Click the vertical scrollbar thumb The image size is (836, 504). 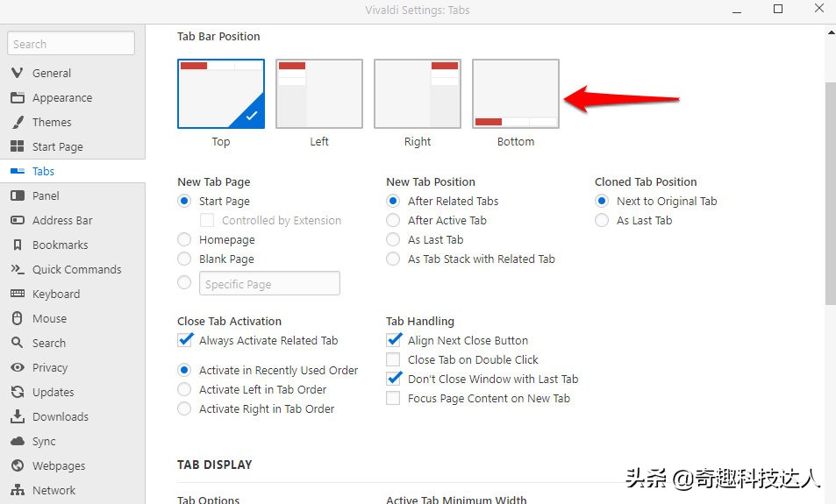point(830,193)
